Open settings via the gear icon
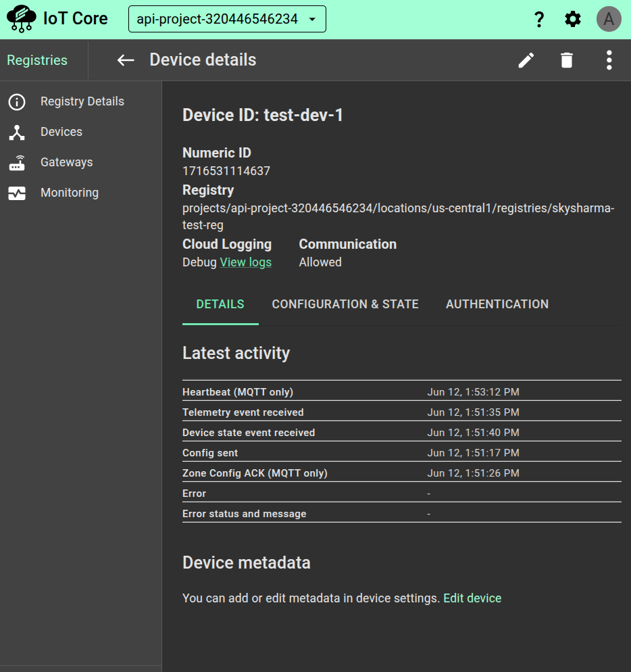 click(x=573, y=20)
